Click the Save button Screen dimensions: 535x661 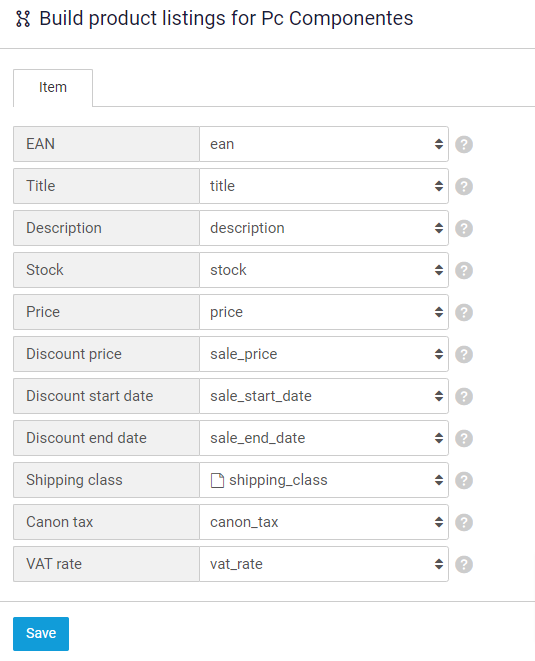point(41,634)
